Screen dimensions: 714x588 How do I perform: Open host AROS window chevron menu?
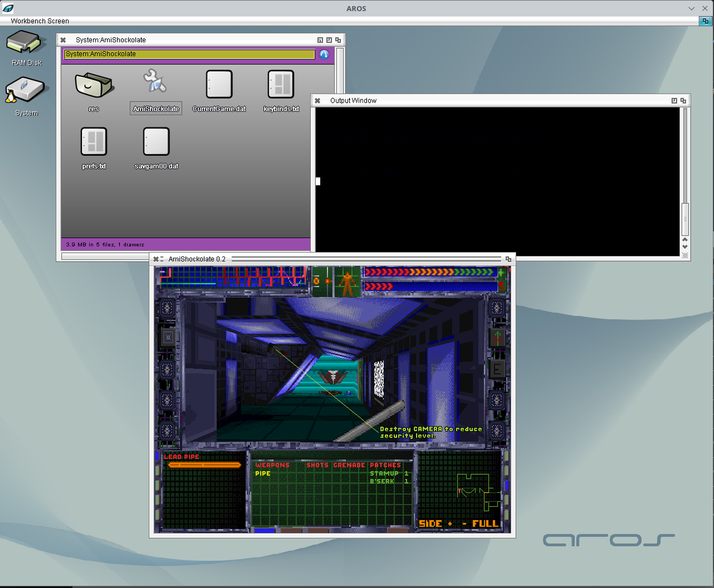tap(692, 8)
